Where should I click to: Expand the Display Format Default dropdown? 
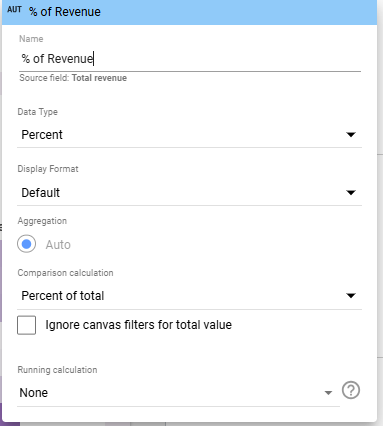tap(189, 193)
